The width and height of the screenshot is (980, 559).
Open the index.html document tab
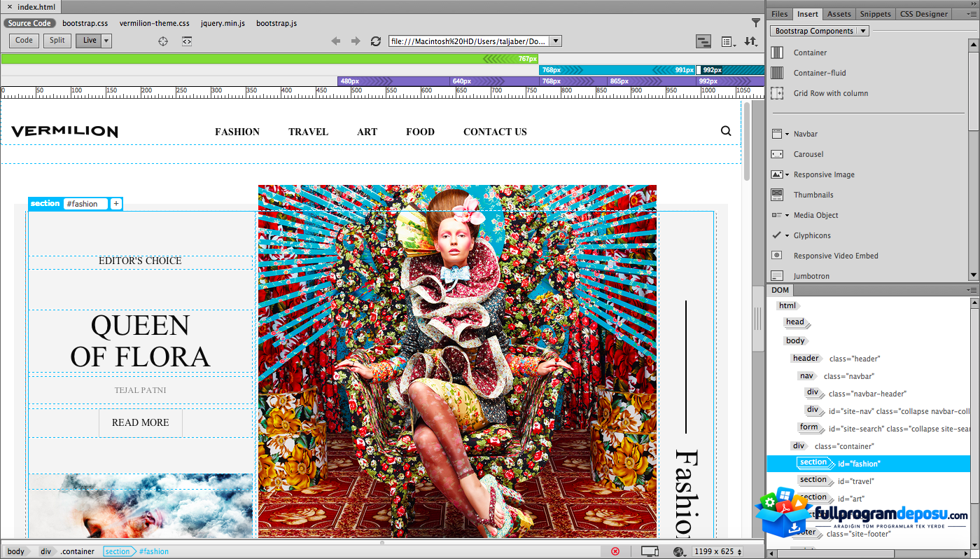point(32,7)
